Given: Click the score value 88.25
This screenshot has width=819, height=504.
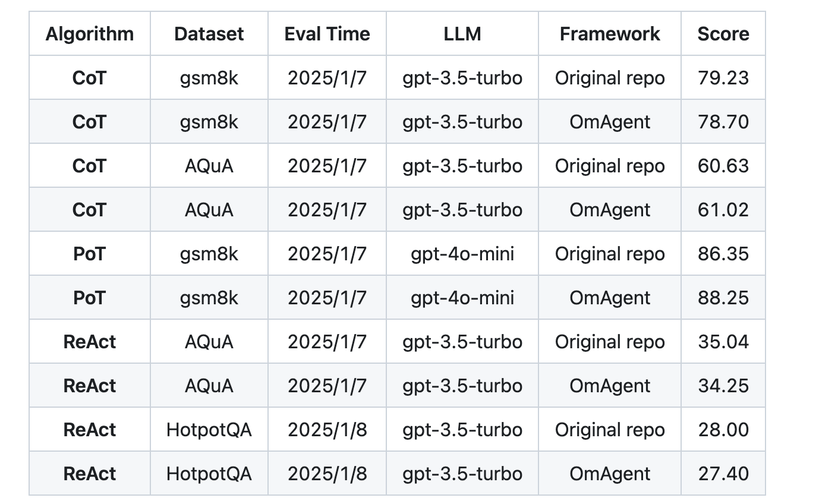Looking at the screenshot, I should click(723, 298).
